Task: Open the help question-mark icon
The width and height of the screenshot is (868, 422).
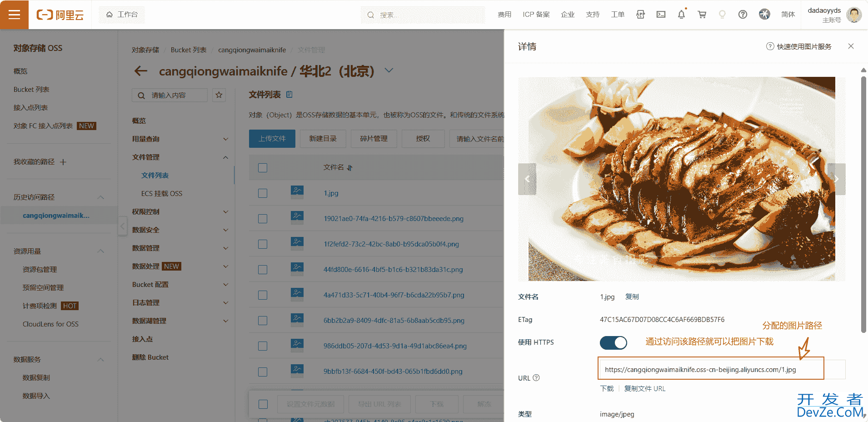Action: pyautogui.click(x=743, y=15)
